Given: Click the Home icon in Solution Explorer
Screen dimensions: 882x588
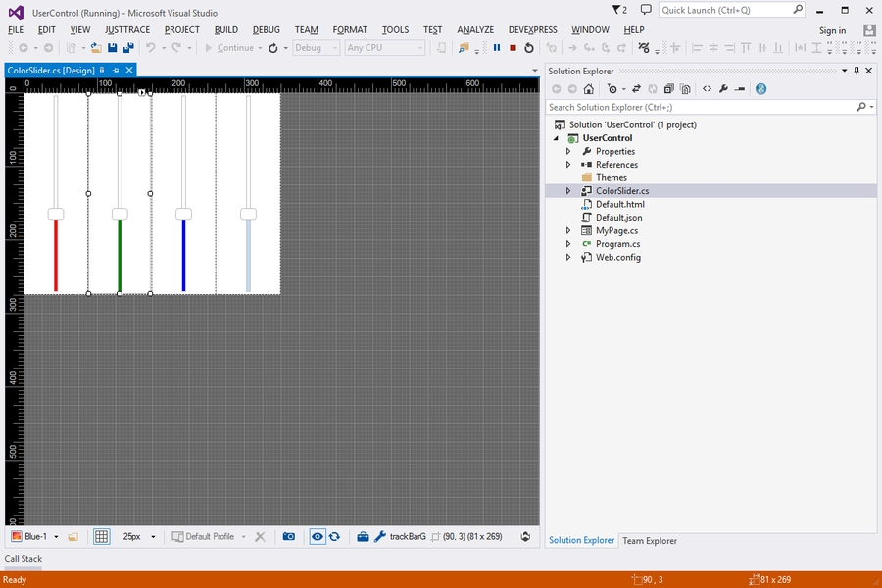Looking at the screenshot, I should [x=589, y=89].
